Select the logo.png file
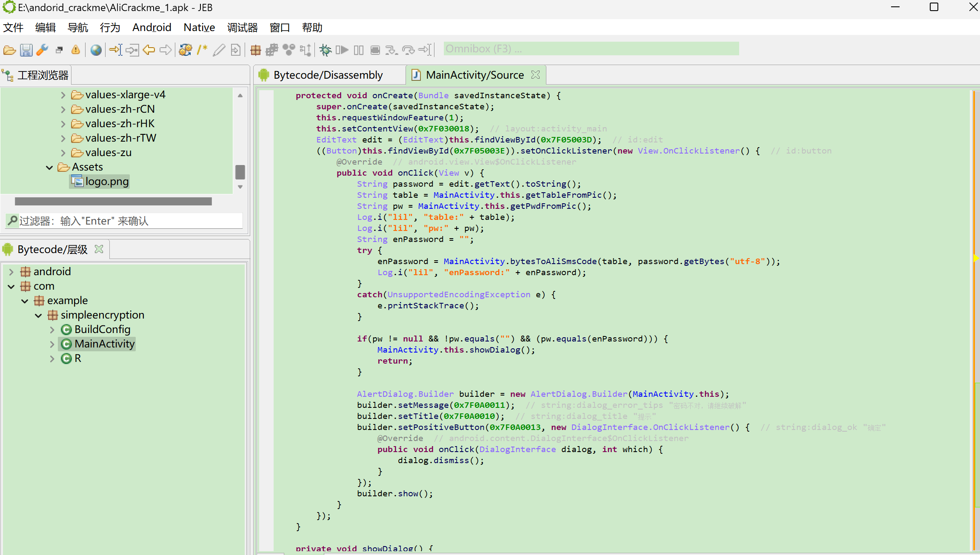The image size is (980, 555). coord(100,182)
